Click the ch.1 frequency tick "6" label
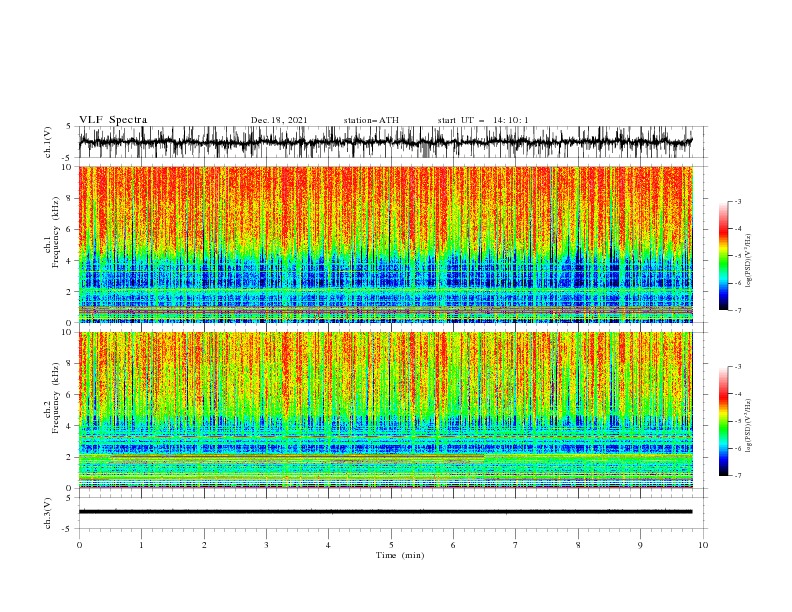Image resolution: width=792 pixels, height=612 pixels. (x=69, y=229)
